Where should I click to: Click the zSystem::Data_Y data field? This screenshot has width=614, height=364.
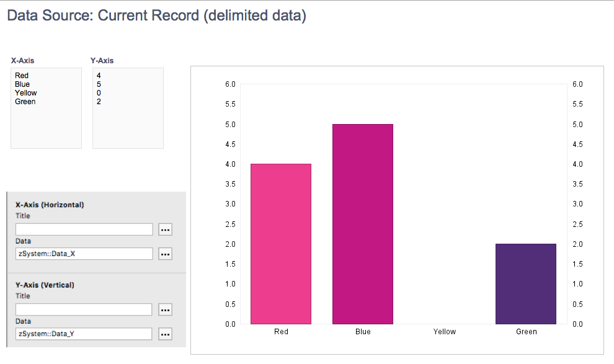[84, 334]
